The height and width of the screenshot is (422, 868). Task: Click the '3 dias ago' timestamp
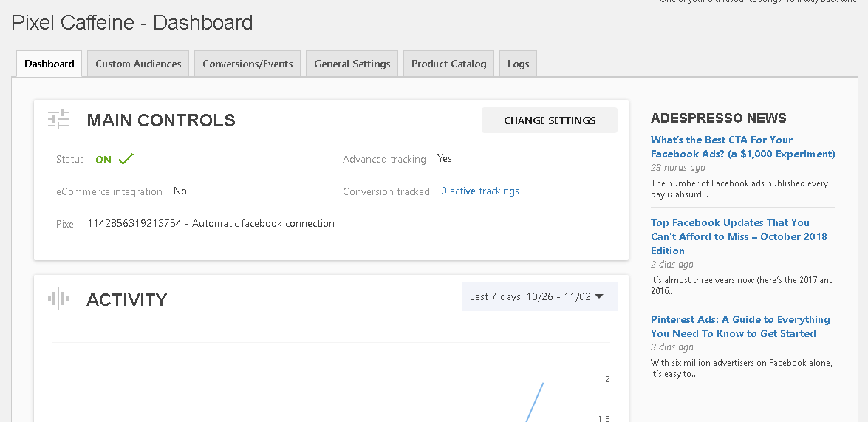672,347
